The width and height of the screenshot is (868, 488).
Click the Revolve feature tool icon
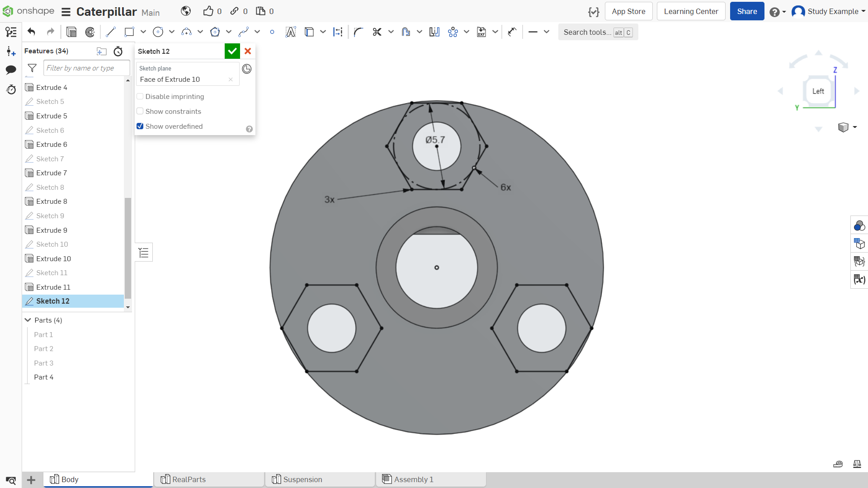[x=90, y=32]
